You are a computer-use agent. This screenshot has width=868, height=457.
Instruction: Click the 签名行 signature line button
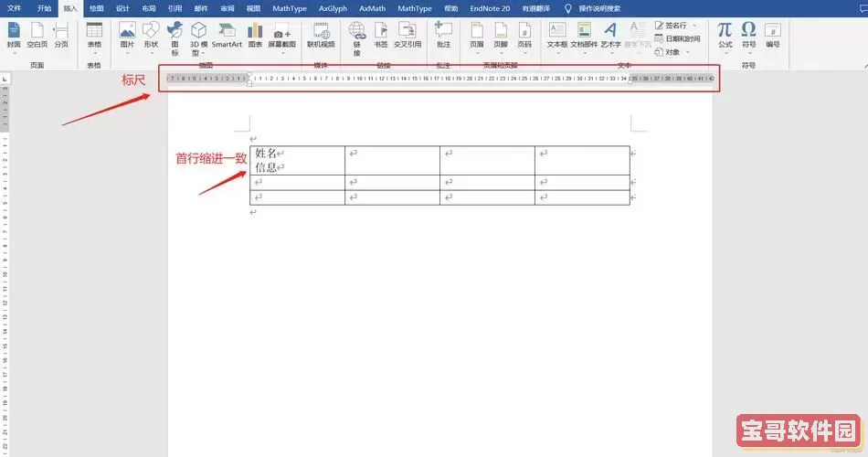click(x=674, y=26)
